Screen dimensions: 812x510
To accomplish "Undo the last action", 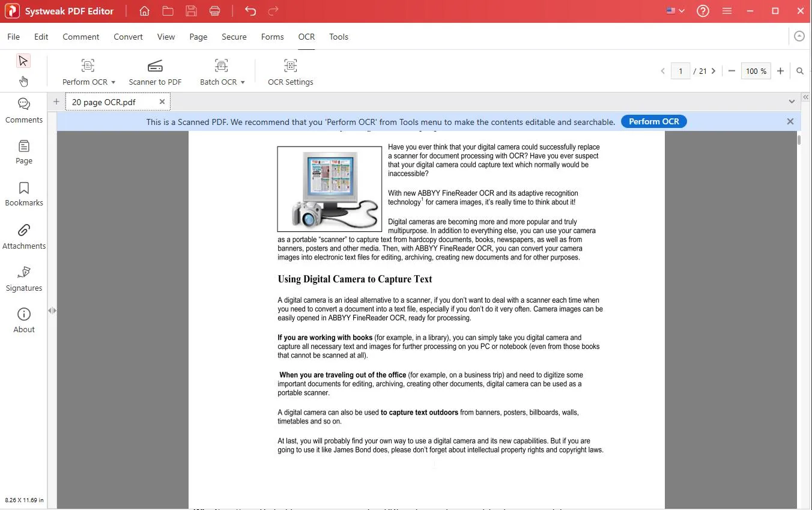I will (250, 11).
